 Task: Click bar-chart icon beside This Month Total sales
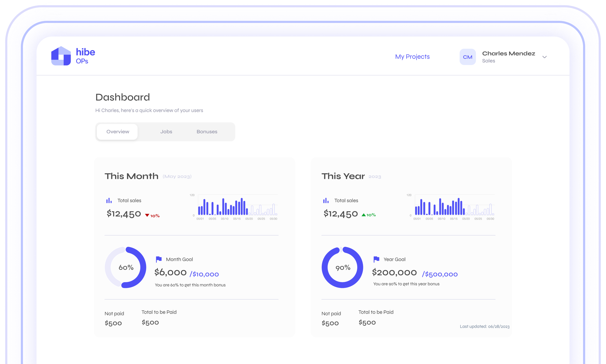click(109, 201)
